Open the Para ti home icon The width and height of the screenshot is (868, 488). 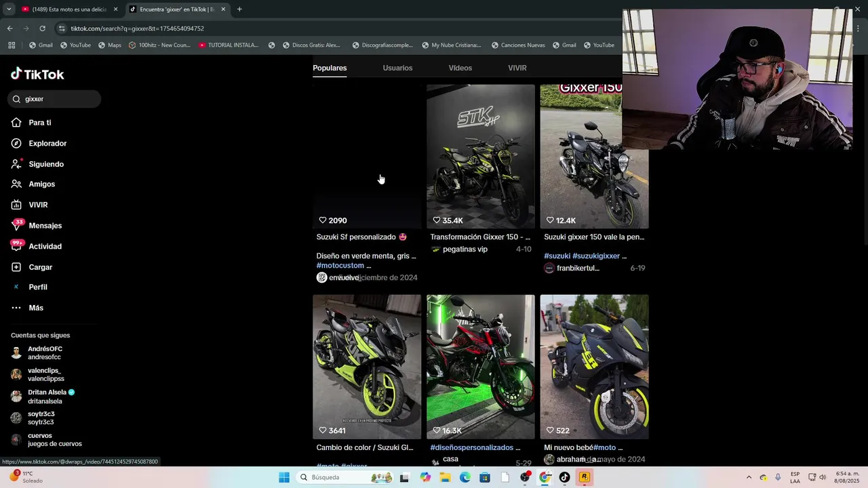(x=16, y=123)
